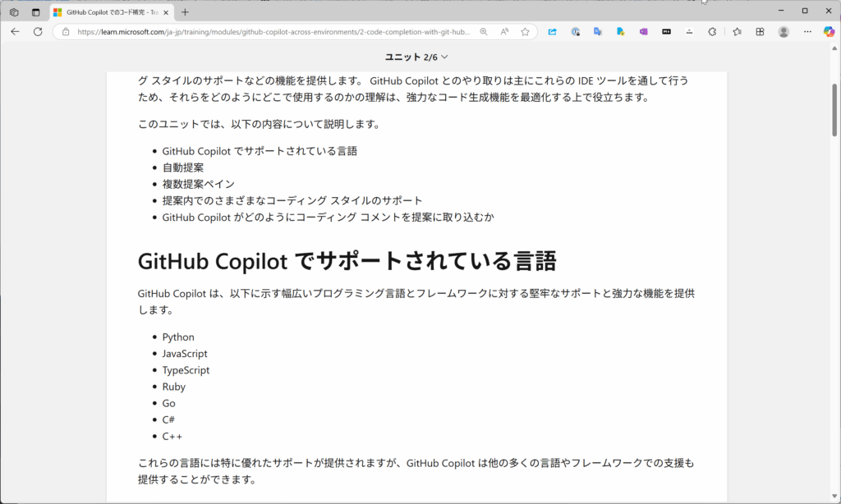Open the purple OneNote clipper extension
The width and height of the screenshot is (841, 504).
643,32
